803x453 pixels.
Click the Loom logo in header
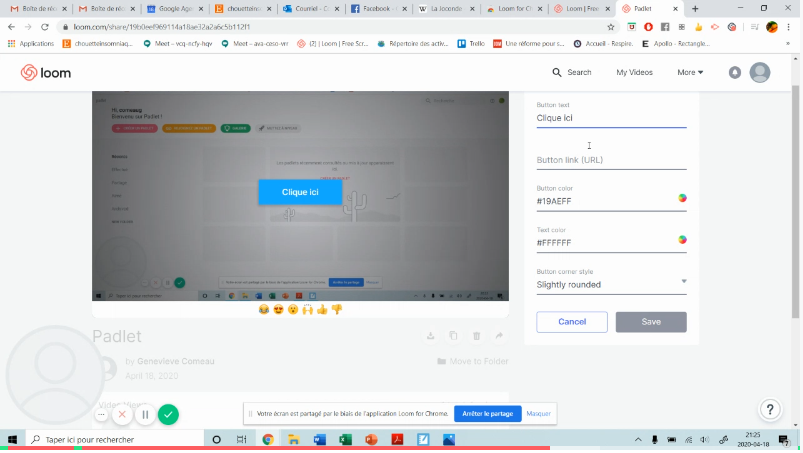46,72
